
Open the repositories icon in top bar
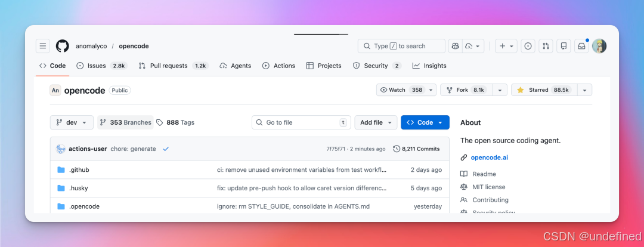[x=564, y=46]
